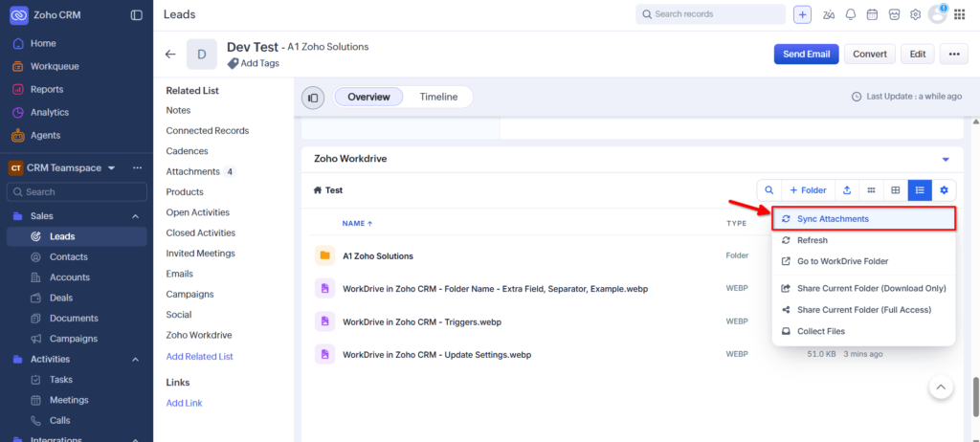This screenshot has height=442, width=980.
Task: Open the Update Settings.webp file
Action: coord(436,355)
